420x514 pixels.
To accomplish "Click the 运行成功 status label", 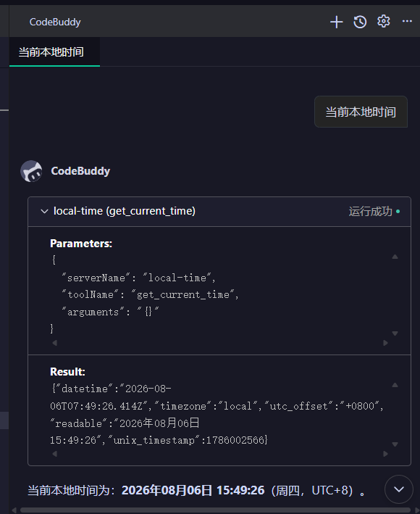I will [x=370, y=212].
